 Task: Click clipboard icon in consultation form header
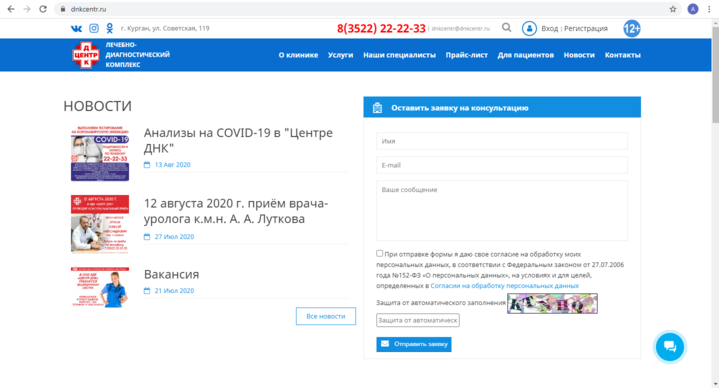[x=377, y=108]
